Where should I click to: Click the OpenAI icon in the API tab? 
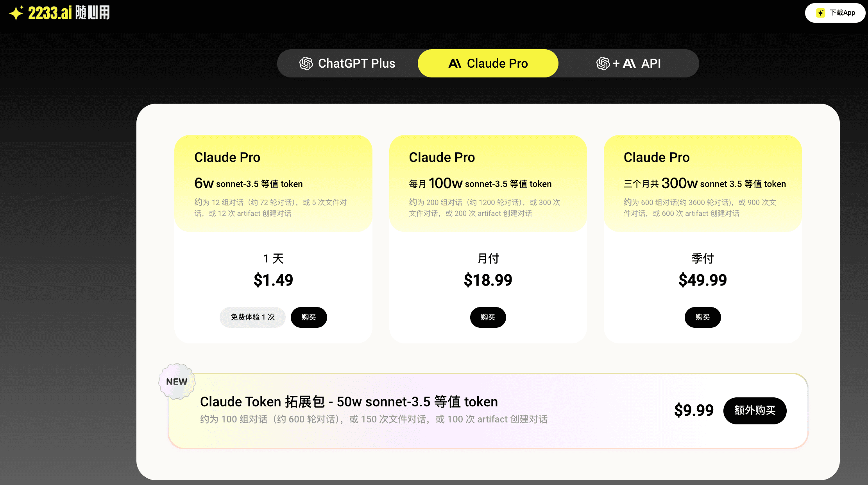coord(603,63)
